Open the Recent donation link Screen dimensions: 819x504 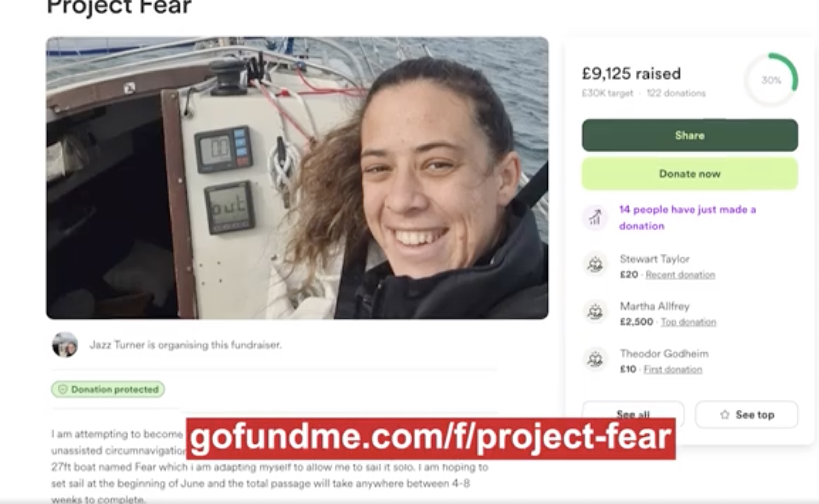coord(680,275)
